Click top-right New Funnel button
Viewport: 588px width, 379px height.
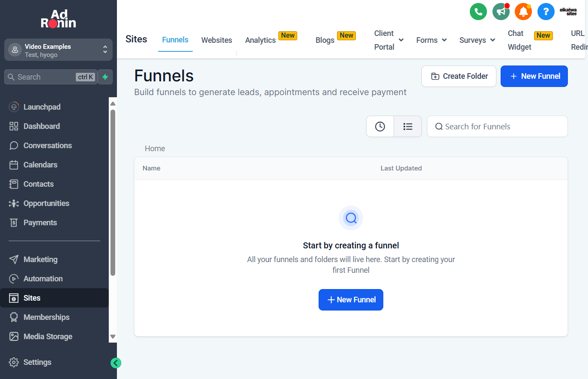click(534, 76)
